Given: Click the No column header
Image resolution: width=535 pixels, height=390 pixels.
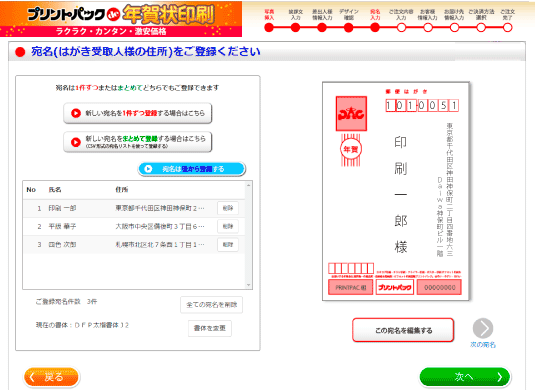Looking at the screenshot, I should tap(31, 189).
